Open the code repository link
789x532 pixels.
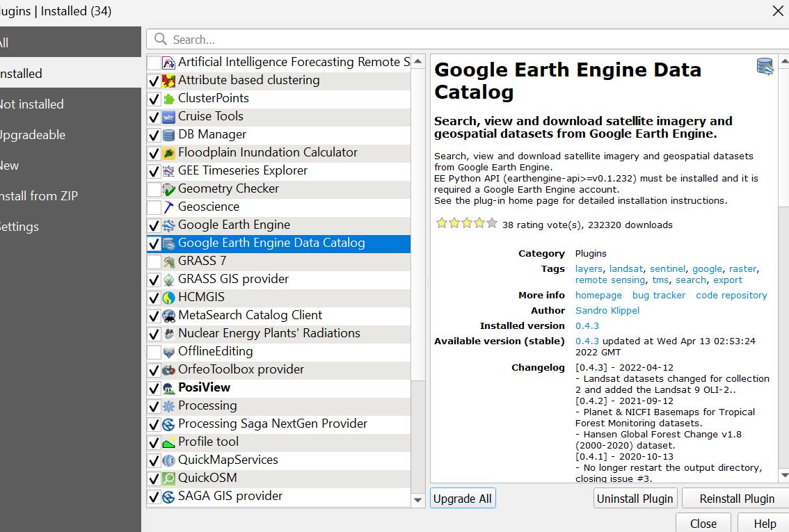731,296
